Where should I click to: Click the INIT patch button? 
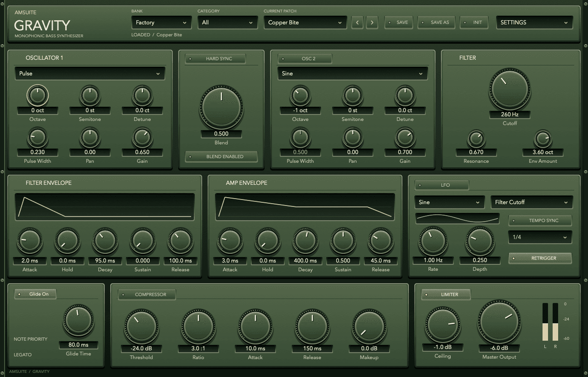point(474,23)
